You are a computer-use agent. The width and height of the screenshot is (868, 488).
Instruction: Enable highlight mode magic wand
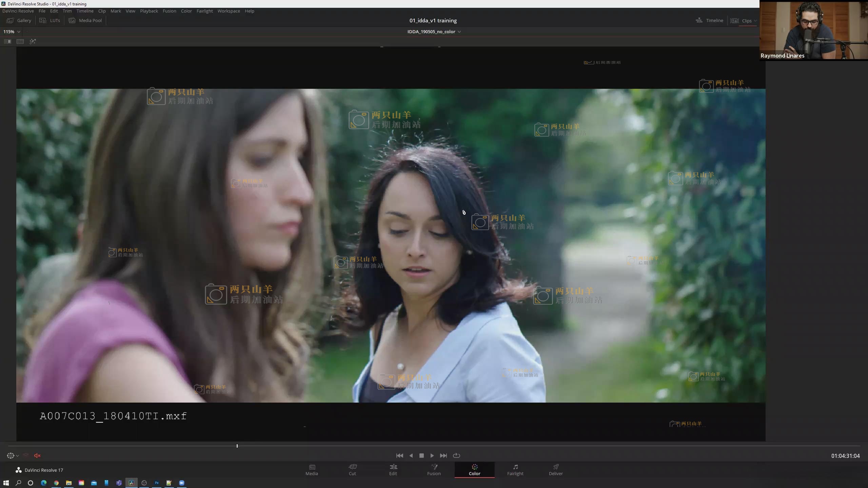point(33,41)
